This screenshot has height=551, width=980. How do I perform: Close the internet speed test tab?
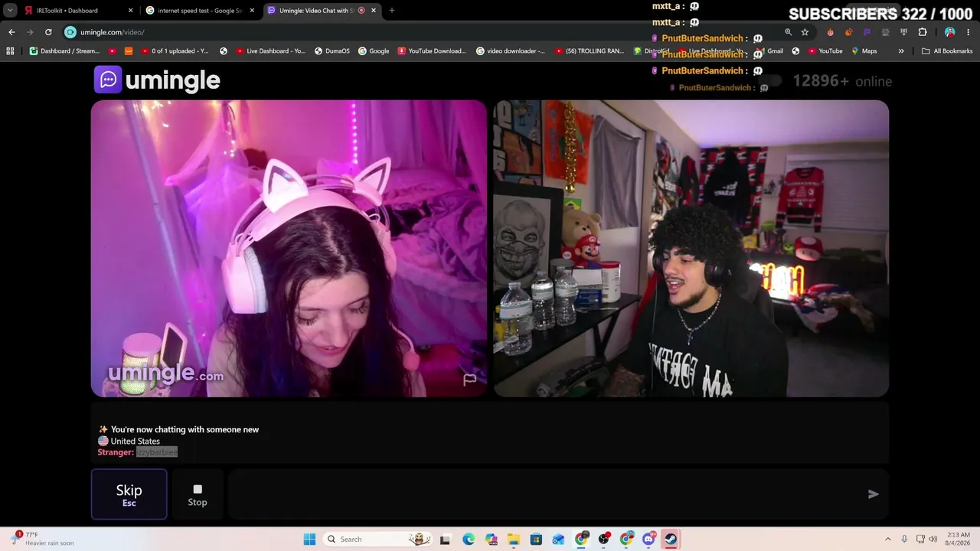pyautogui.click(x=253, y=11)
